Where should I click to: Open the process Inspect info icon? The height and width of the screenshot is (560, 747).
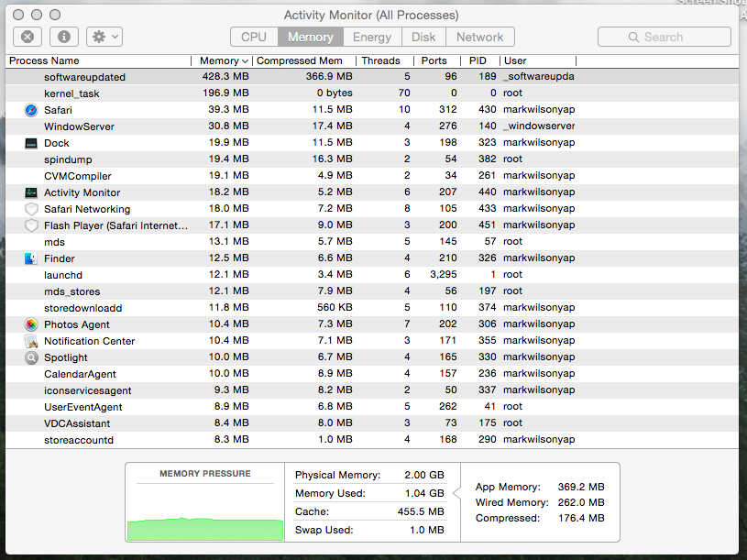[x=64, y=37]
